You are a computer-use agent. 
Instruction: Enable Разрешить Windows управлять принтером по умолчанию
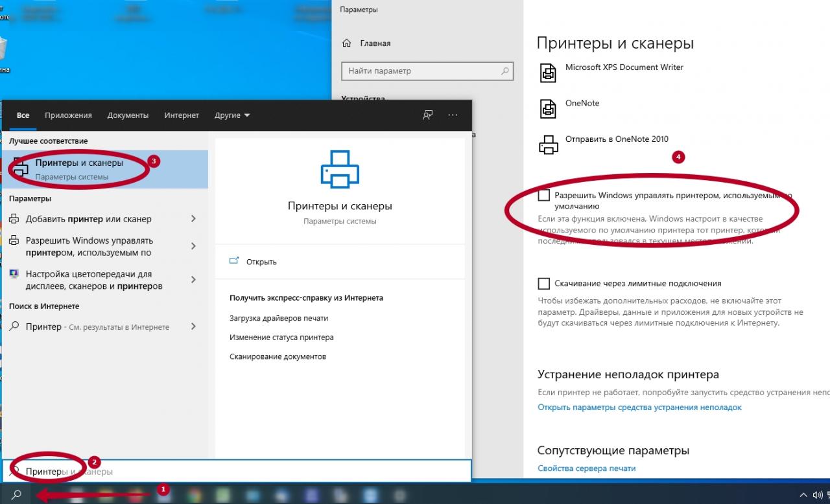click(x=543, y=194)
